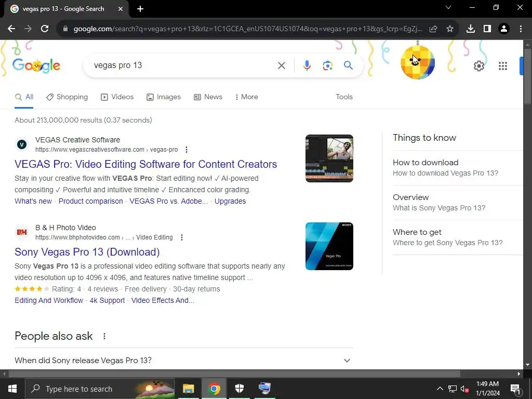Open the network tray icon
Image resolution: width=532 pixels, height=399 pixels.
[x=453, y=389]
